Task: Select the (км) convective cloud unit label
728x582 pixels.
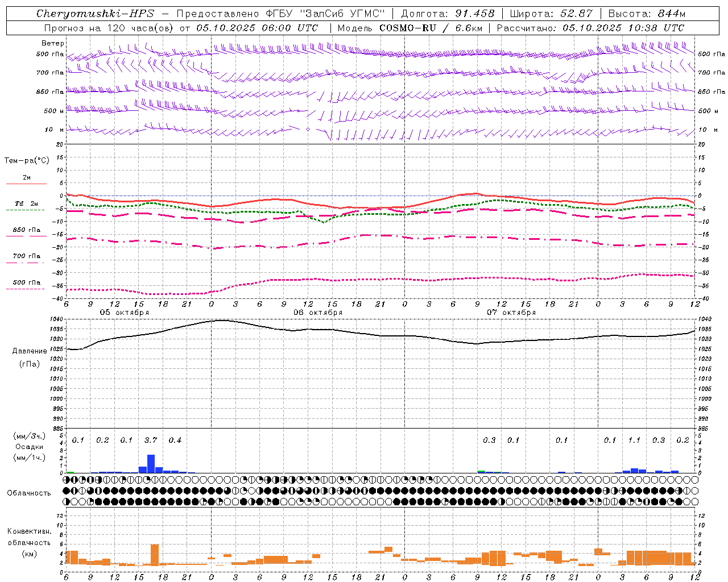Action: click(x=29, y=554)
